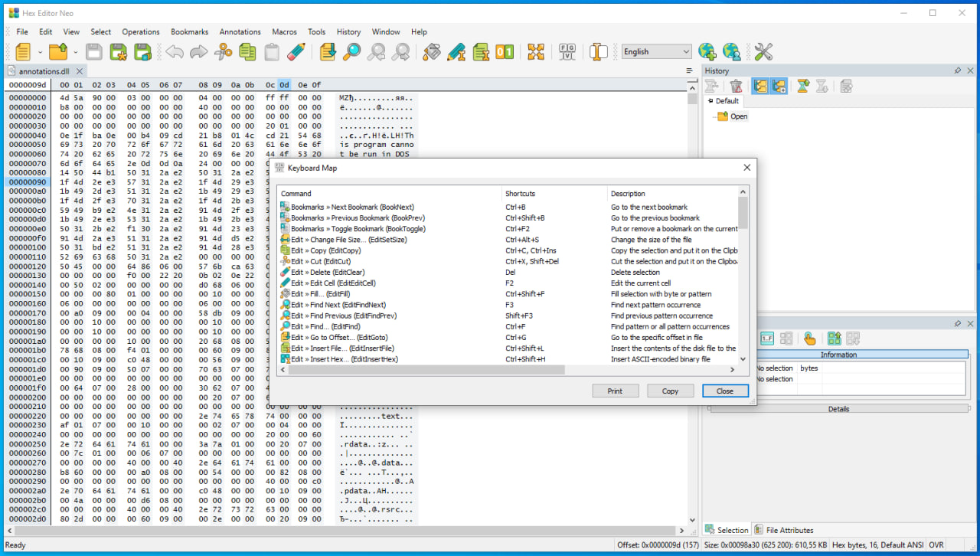Toggle the first highlighted tree-view button in History
Viewport: 980px width, 556px height.
click(x=760, y=86)
